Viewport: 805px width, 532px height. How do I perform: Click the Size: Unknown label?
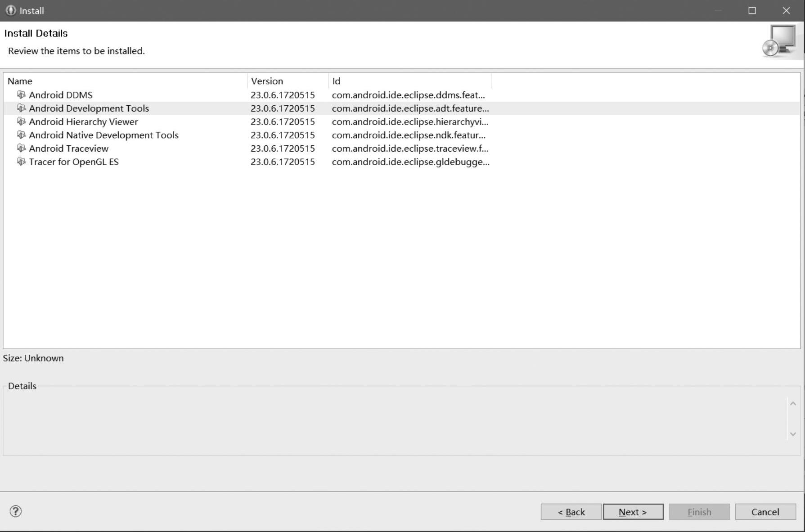click(33, 358)
